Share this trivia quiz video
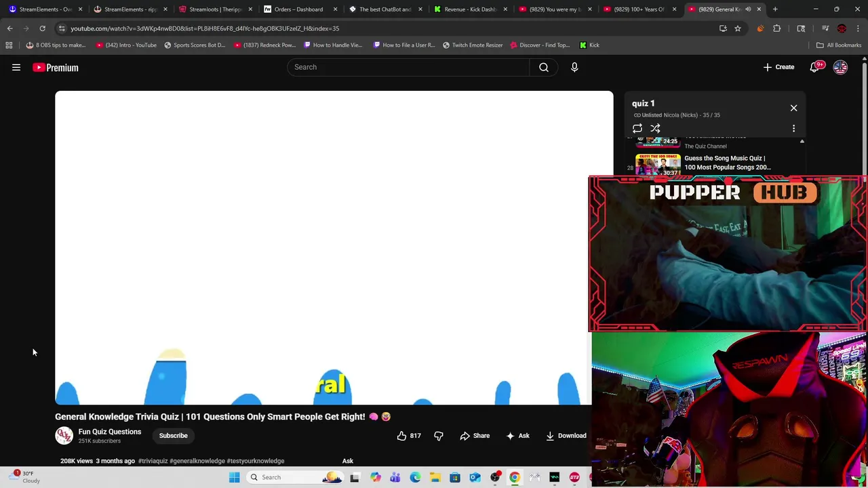 475,436
